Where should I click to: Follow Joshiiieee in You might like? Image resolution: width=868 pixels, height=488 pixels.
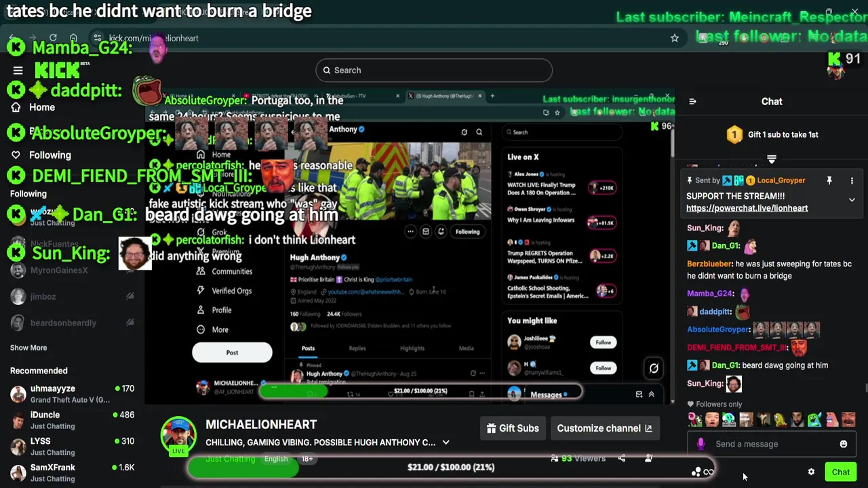click(x=604, y=342)
